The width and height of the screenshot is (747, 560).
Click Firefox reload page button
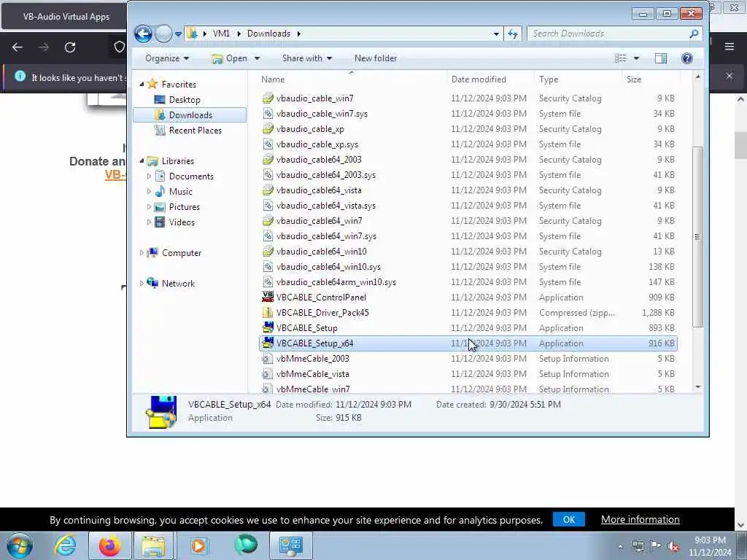tap(70, 47)
